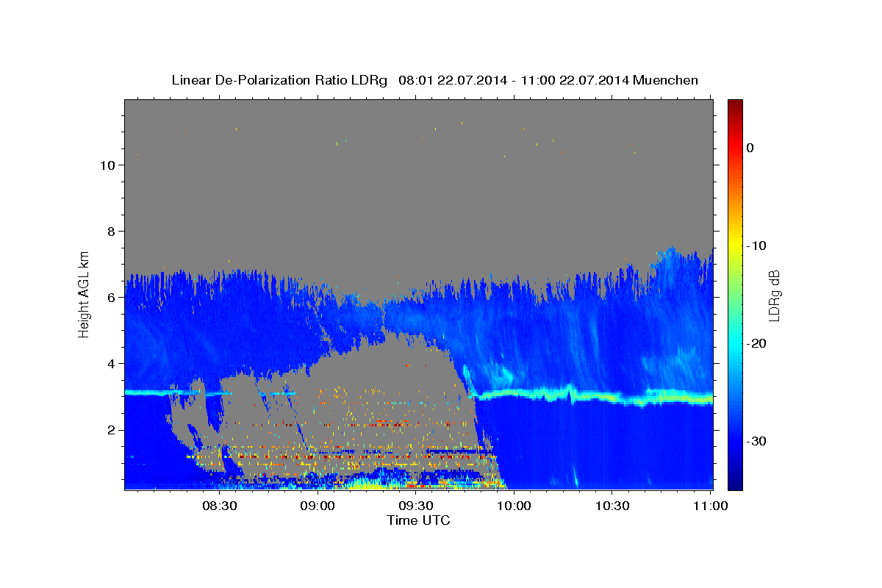This screenshot has height=588, width=882.
Task: Click the 10:00 time tick label
Action: [514, 506]
